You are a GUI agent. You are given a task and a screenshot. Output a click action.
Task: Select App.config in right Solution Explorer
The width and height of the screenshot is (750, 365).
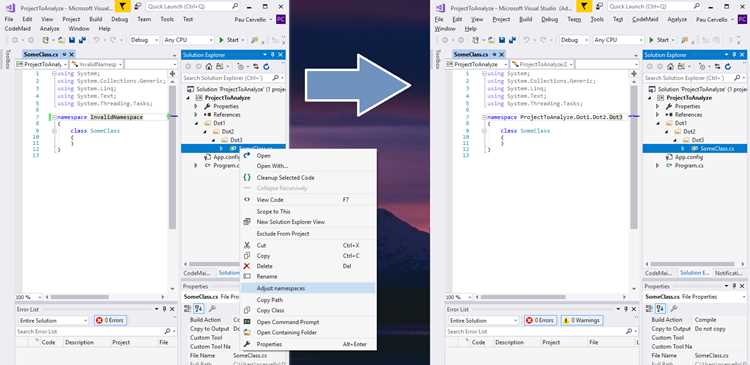(x=688, y=157)
